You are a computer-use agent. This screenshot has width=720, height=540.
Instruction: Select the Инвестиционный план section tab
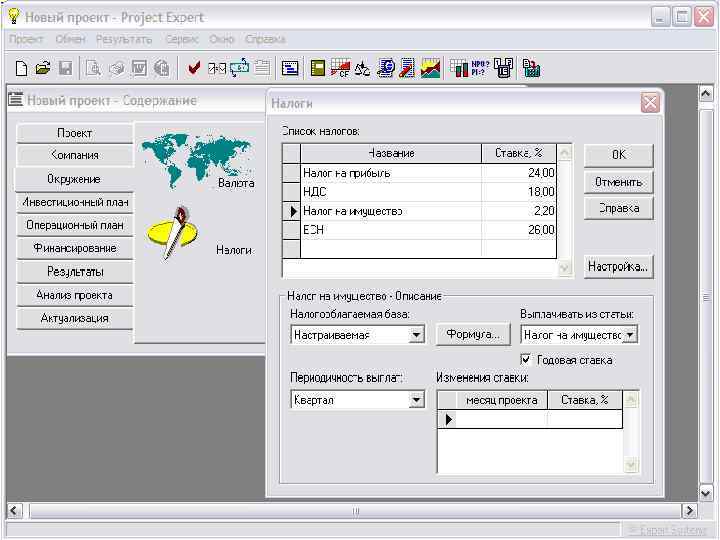(x=74, y=202)
